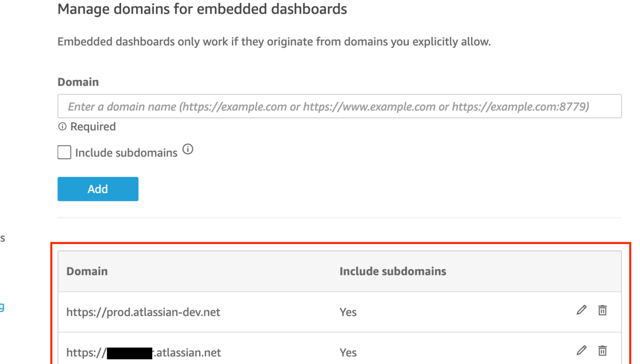Image resolution: width=640 pixels, height=364 pixels.
Task: Click the trash icon for the redacted atlassian.net row
Action: (x=602, y=351)
